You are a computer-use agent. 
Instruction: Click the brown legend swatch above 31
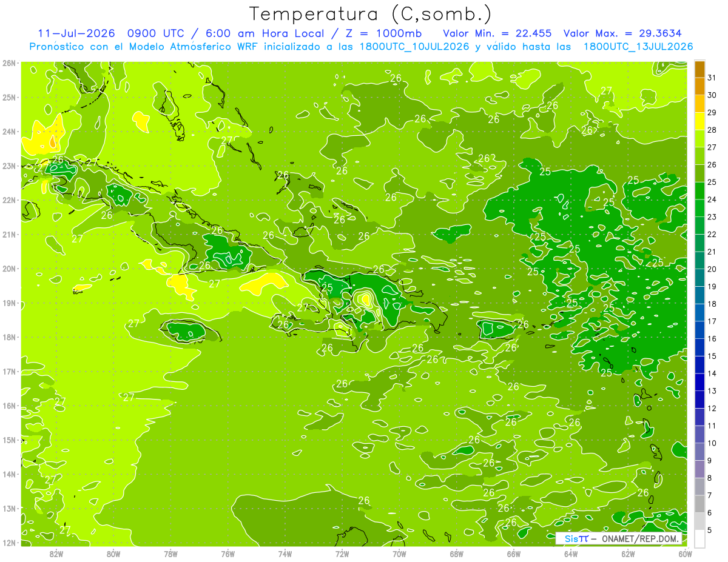click(x=700, y=70)
